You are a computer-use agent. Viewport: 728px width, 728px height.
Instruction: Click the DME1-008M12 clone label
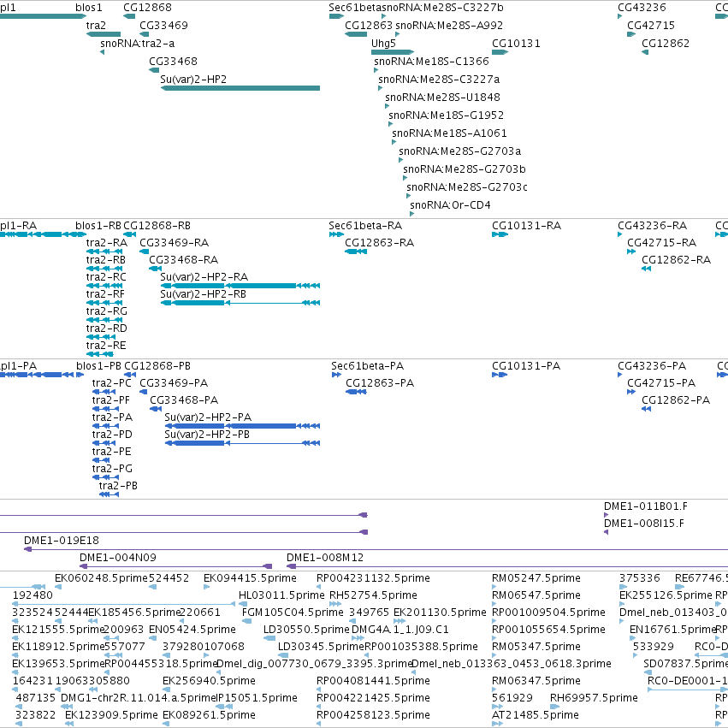pyautogui.click(x=325, y=558)
